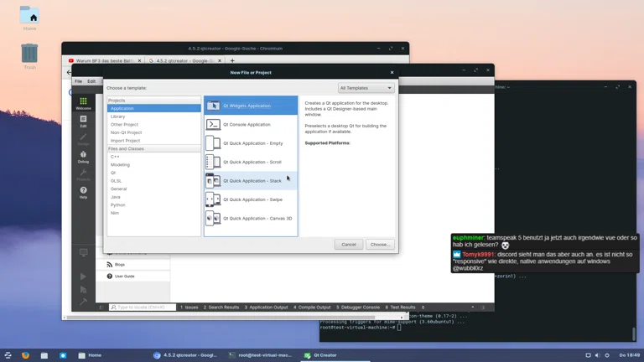Switch to Edit mode in Qt Creator sidebar
This screenshot has width=644, height=362.
coord(83,122)
